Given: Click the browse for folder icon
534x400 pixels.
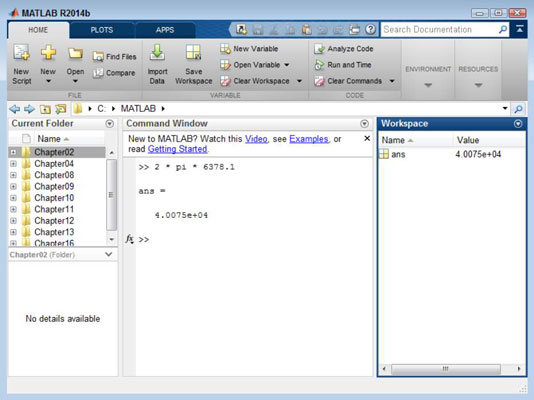Looking at the screenshot, I should pos(61,109).
